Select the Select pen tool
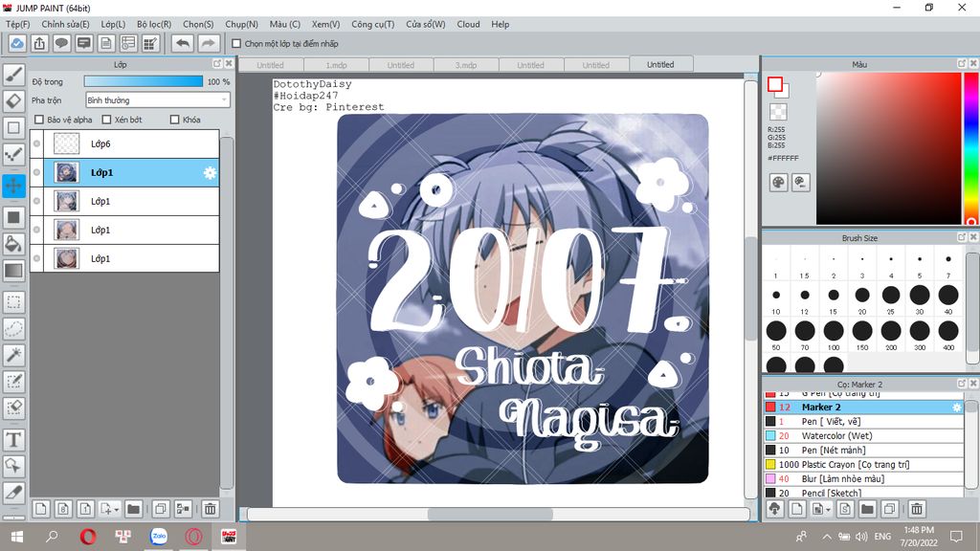This screenshot has height=551, width=980. click(13, 382)
